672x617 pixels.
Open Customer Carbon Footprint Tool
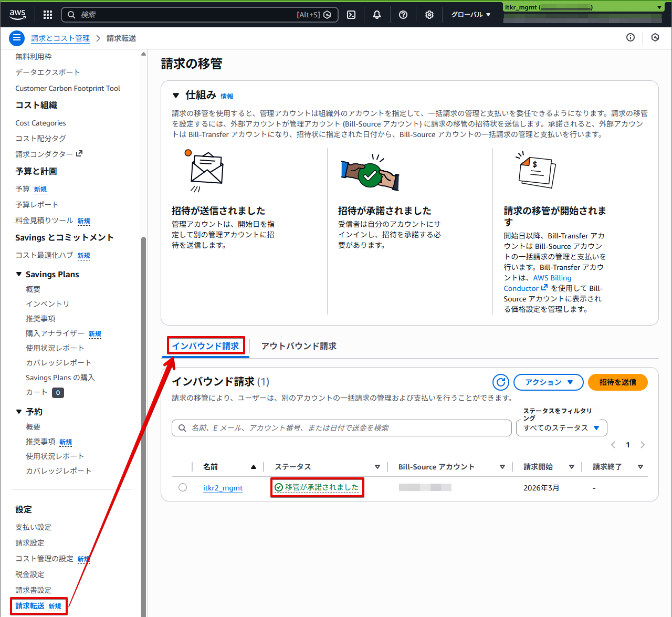pyautogui.click(x=68, y=88)
